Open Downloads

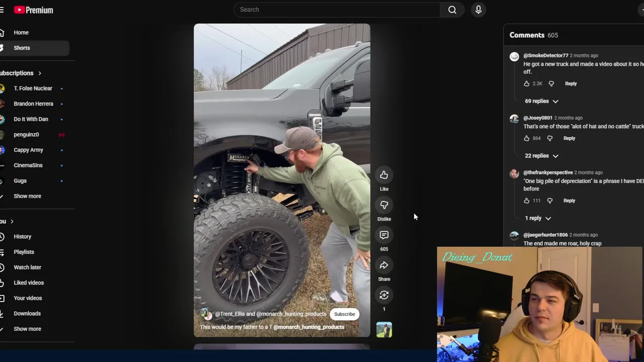27,314
